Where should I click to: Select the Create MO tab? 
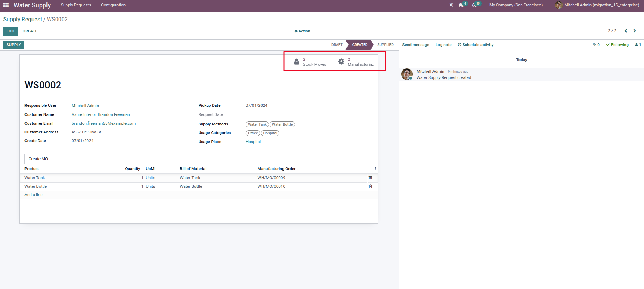pos(38,159)
